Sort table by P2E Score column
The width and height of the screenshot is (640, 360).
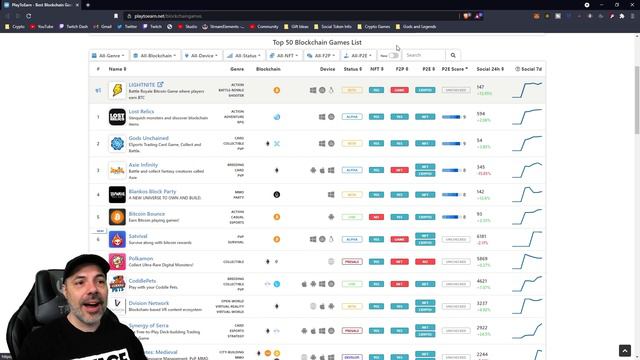455,69
